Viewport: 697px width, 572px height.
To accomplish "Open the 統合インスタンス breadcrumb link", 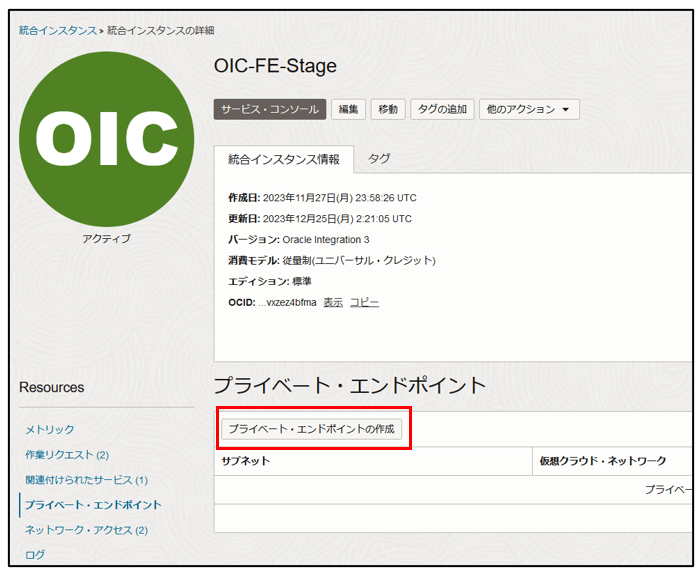I will [58, 30].
